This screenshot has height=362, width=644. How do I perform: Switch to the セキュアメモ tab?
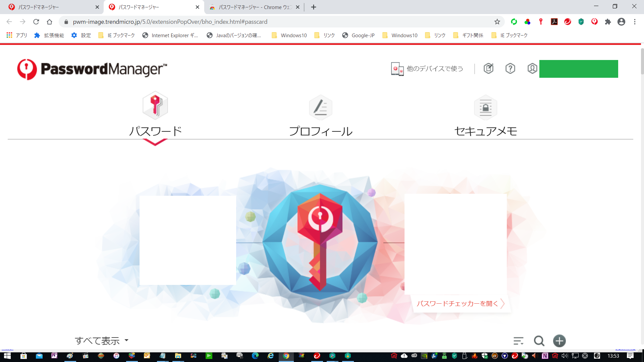(486, 116)
